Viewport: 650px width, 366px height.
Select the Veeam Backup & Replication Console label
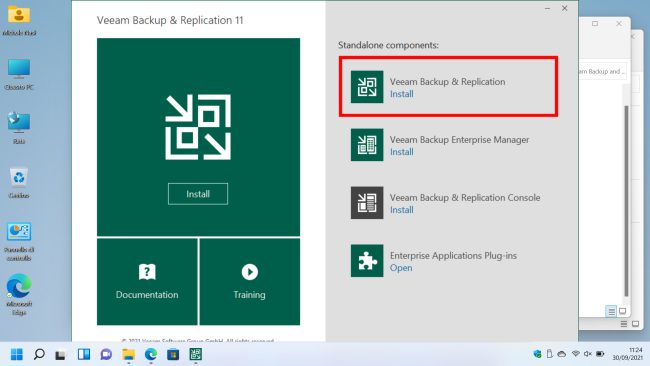(465, 198)
